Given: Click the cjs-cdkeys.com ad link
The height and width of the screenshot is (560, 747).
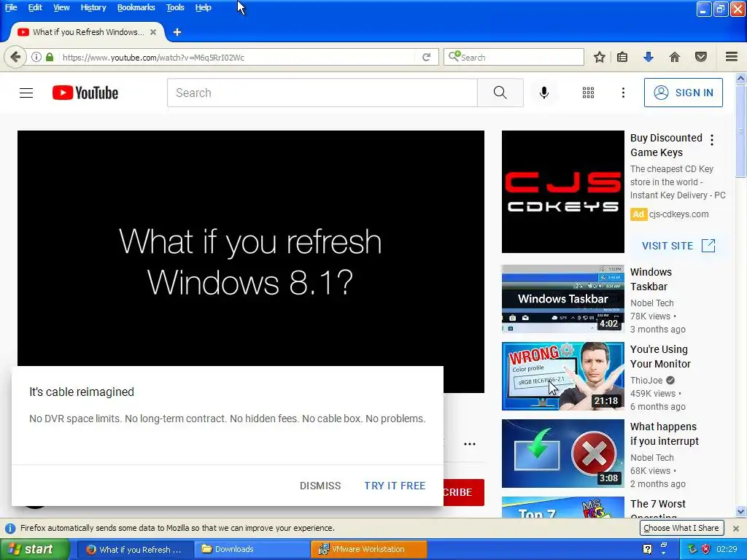Looking at the screenshot, I should (679, 214).
